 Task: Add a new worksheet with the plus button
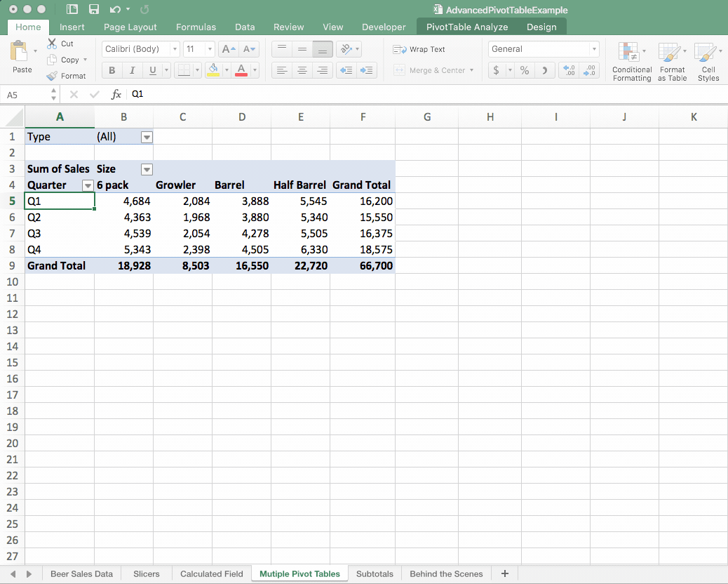[504, 573]
